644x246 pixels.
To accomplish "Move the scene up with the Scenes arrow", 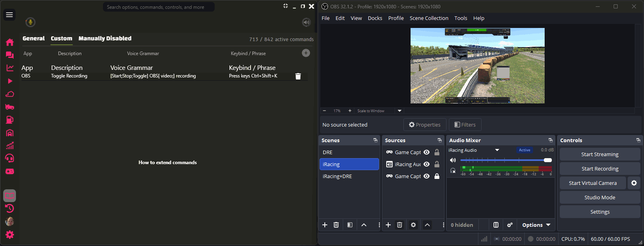I will (364, 225).
